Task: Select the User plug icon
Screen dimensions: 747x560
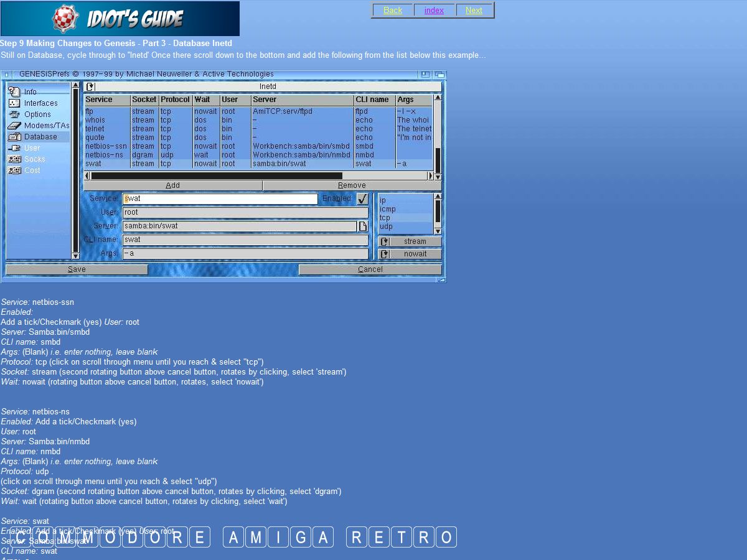Action: [14, 148]
